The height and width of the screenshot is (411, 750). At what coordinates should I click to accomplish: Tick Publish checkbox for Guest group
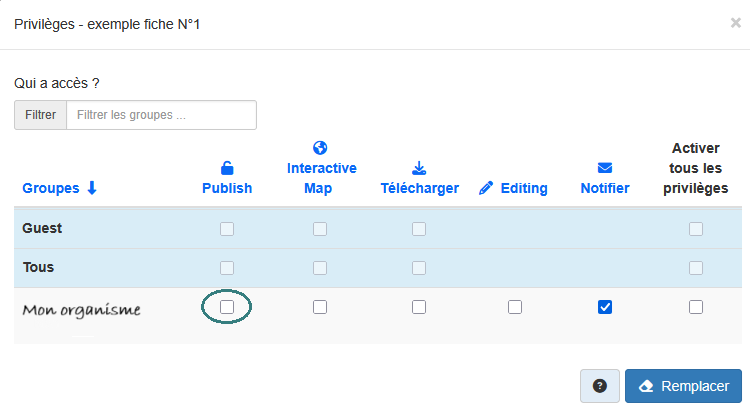point(227,228)
